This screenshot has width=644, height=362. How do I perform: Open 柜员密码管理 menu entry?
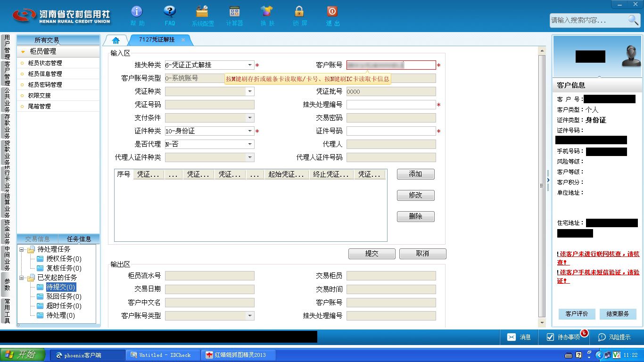point(45,84)
